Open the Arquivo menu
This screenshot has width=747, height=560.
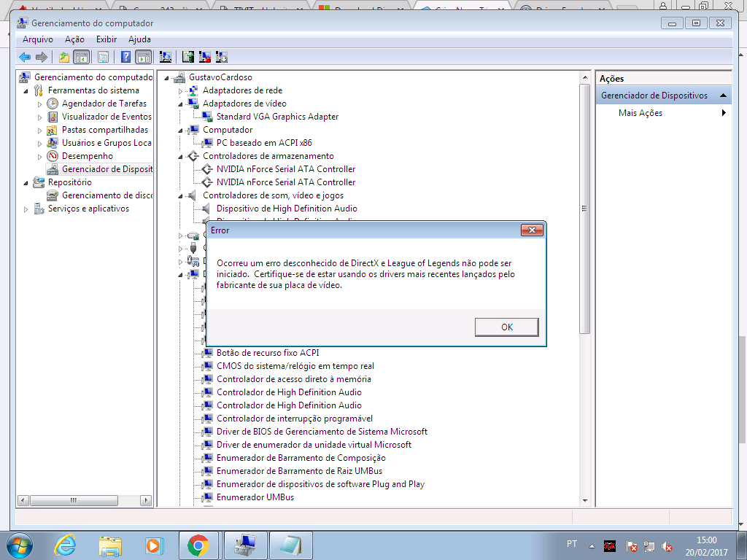click(38, 39)
